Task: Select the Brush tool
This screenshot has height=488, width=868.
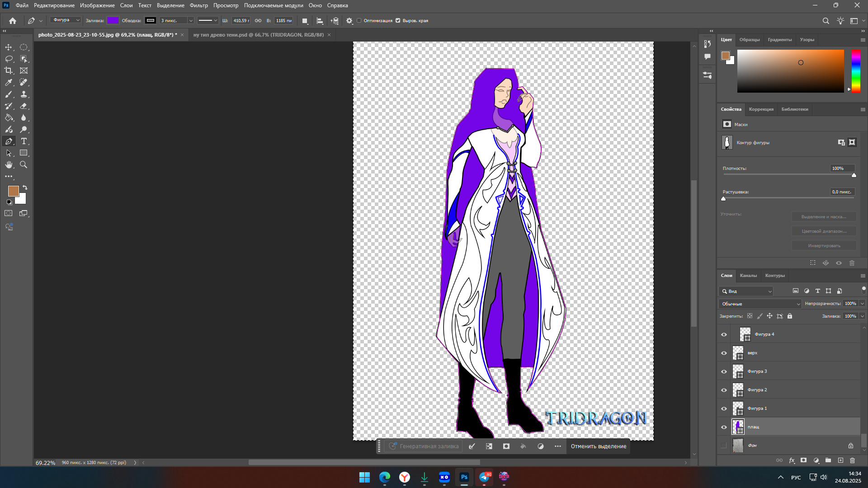Action: (9, 94)
